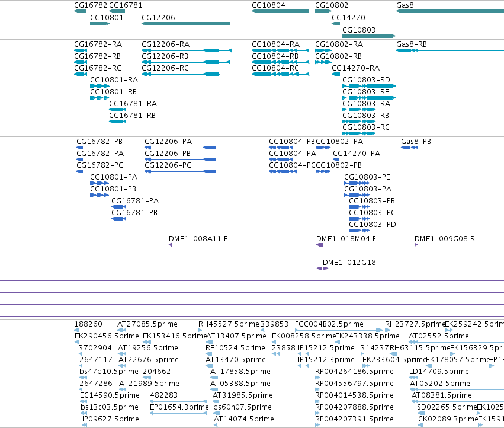Click EST RH23727.5prime
This screenshot has height=428, width=504.
click(415, 324)
